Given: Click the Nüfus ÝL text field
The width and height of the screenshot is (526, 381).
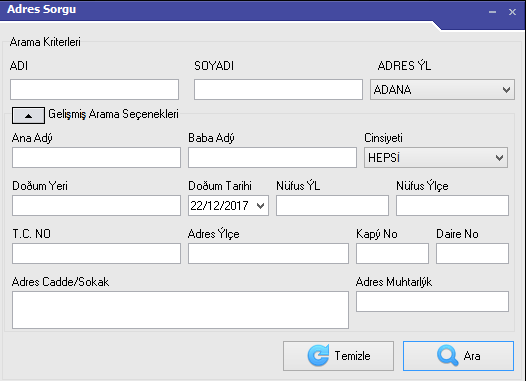Looking at the screenshot, I should point(332,205).
